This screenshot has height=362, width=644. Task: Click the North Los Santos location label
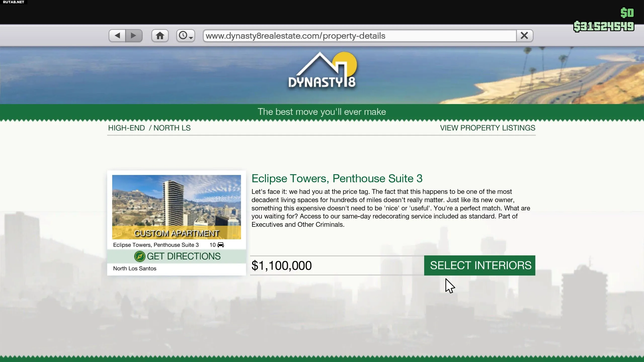135,268
